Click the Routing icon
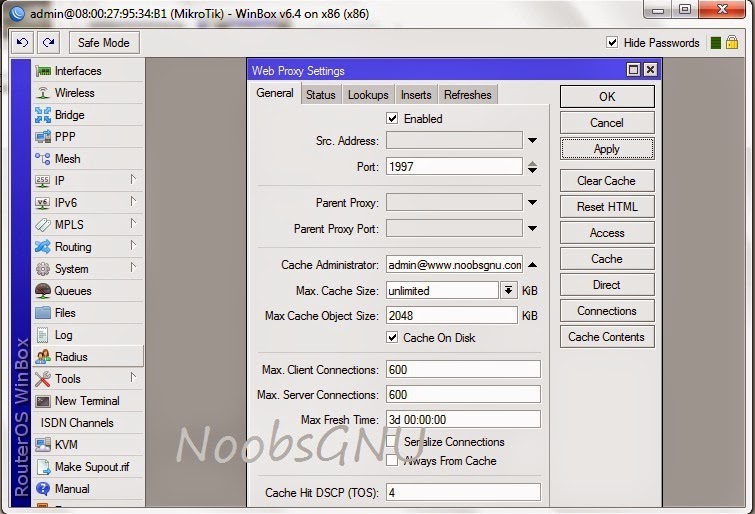Image resolution: width=755 pixels, height=514 pixels. coord(43,247)
